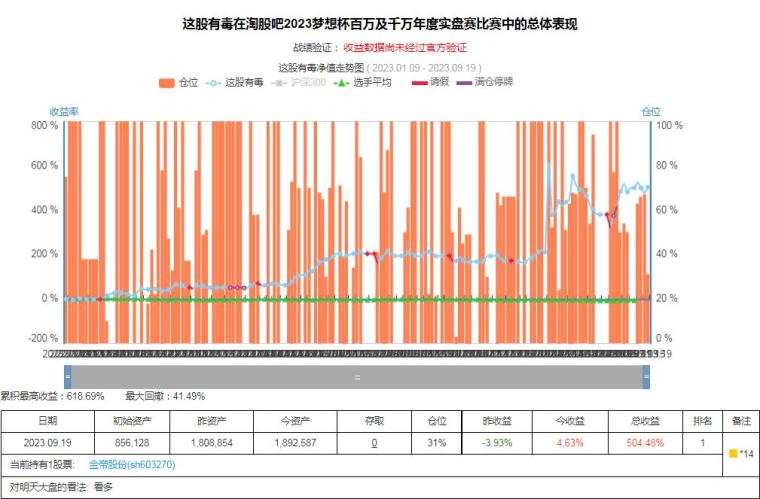Click the 仓位 right axis label
Viewport: 760px width, 499px height.
pos(650,111)
